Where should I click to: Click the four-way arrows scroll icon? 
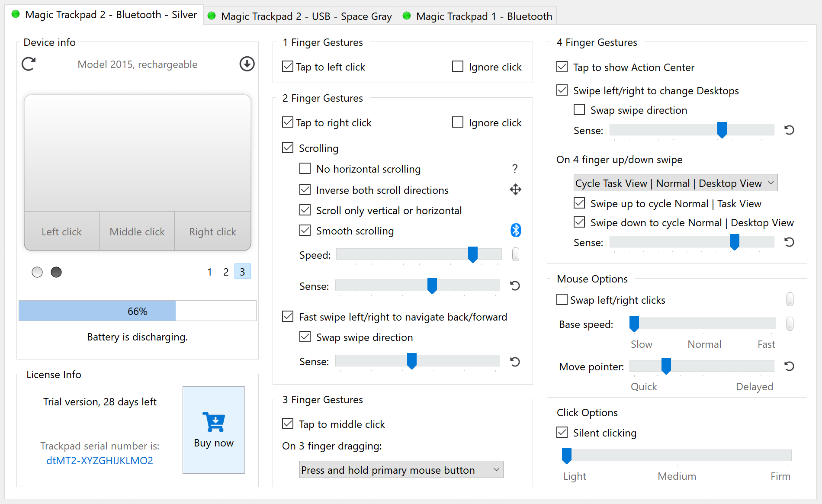(x=515, y=189)
